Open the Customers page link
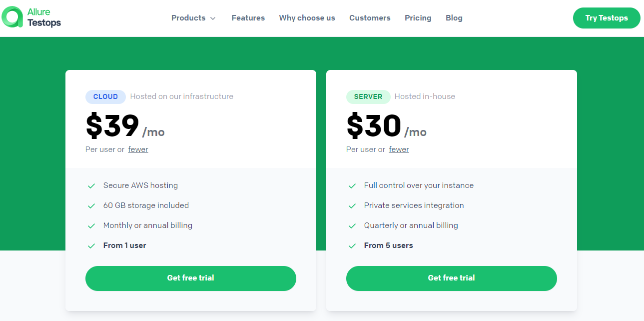This screenshot has height=321, width=644. click(370, 18)
